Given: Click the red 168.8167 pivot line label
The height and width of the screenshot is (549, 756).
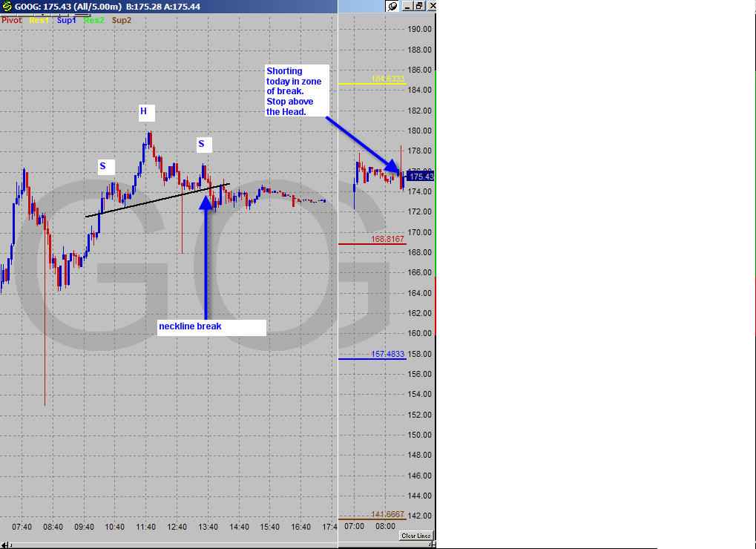Looking at the screenshot, I should pos(387,239).
